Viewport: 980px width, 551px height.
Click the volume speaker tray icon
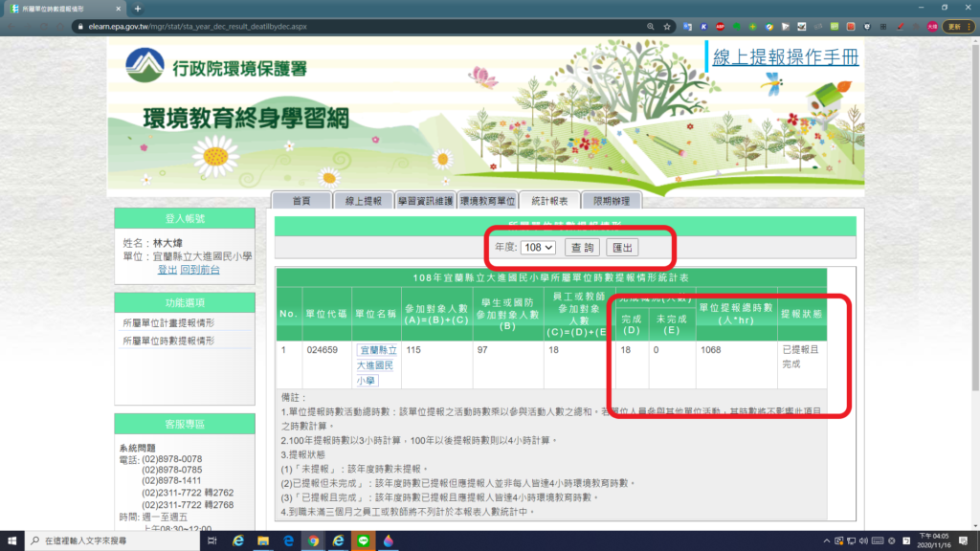[x=864, y=541]
